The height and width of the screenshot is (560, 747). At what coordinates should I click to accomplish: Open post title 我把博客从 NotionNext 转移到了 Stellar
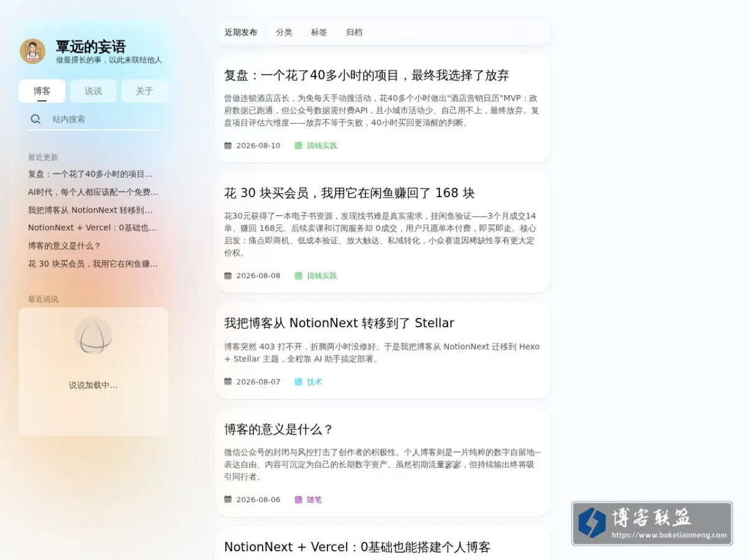click(x=339, y=323)
